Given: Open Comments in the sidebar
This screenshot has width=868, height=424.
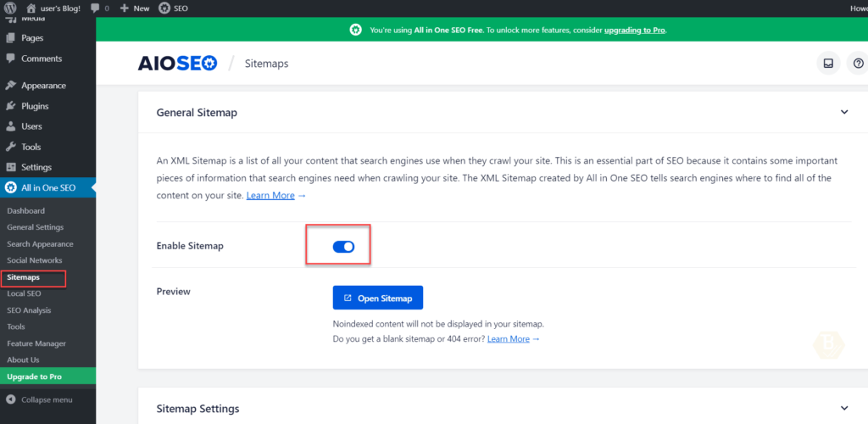Looking at the screenshot, I should pyautogui.click(x=42, y=59).
